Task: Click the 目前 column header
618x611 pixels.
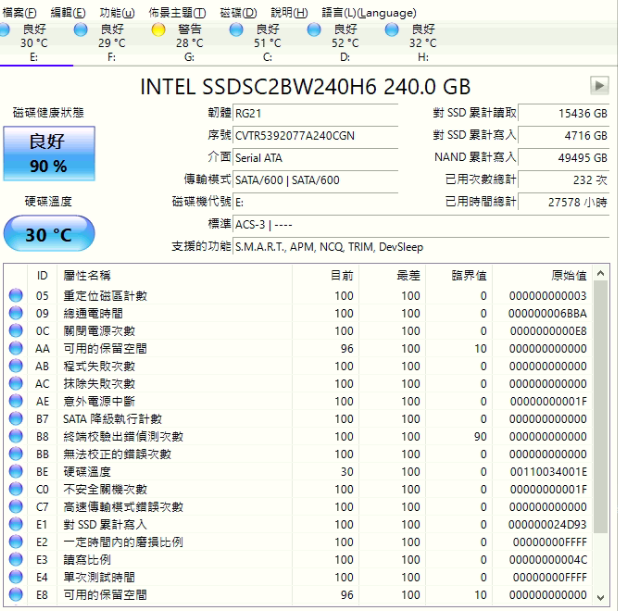Action: point(326,275)
